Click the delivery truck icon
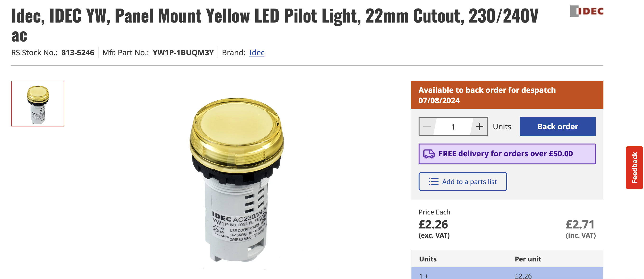This screenshot has width=644, height=279. point(429,154)
